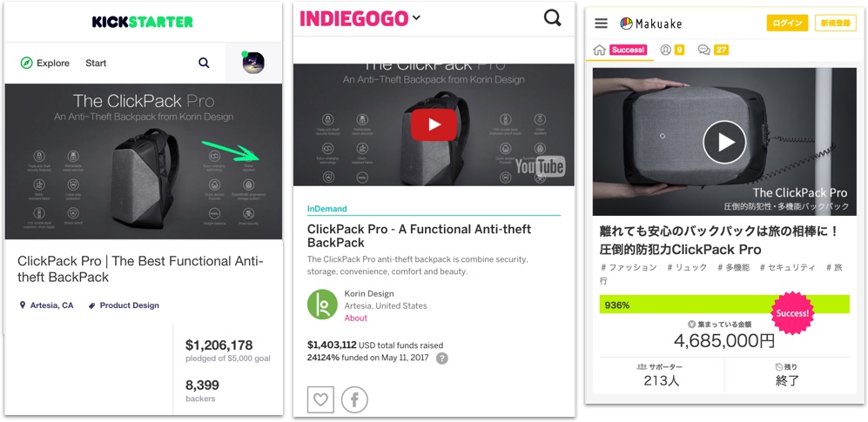Click the Kickstarter Explore compass icon
868x422 pixels.
[26, 63]
